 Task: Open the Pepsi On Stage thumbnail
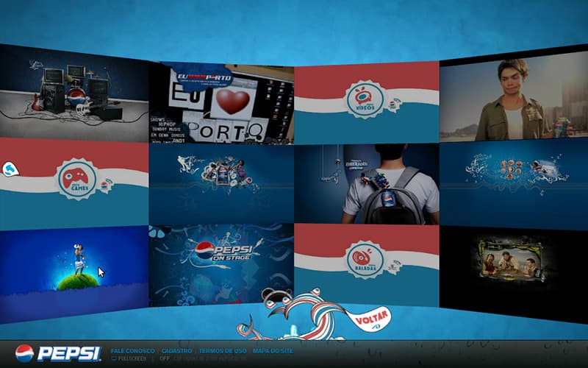(221, 265)
